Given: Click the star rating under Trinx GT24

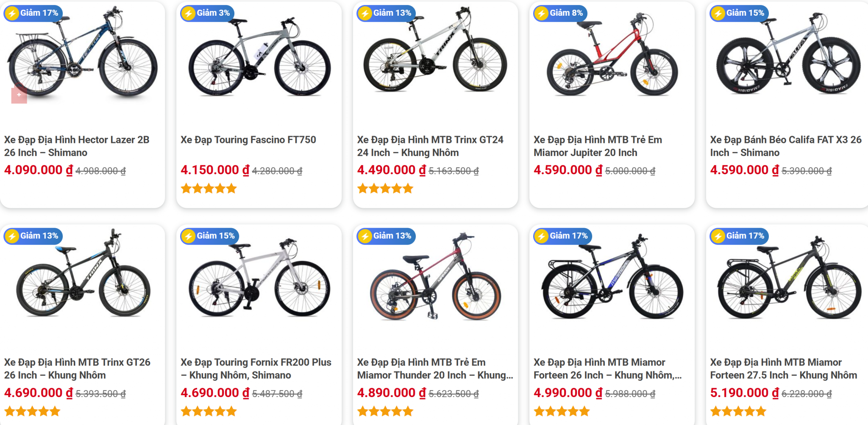Looking at the screenshot, I should (x=385, y=188).
